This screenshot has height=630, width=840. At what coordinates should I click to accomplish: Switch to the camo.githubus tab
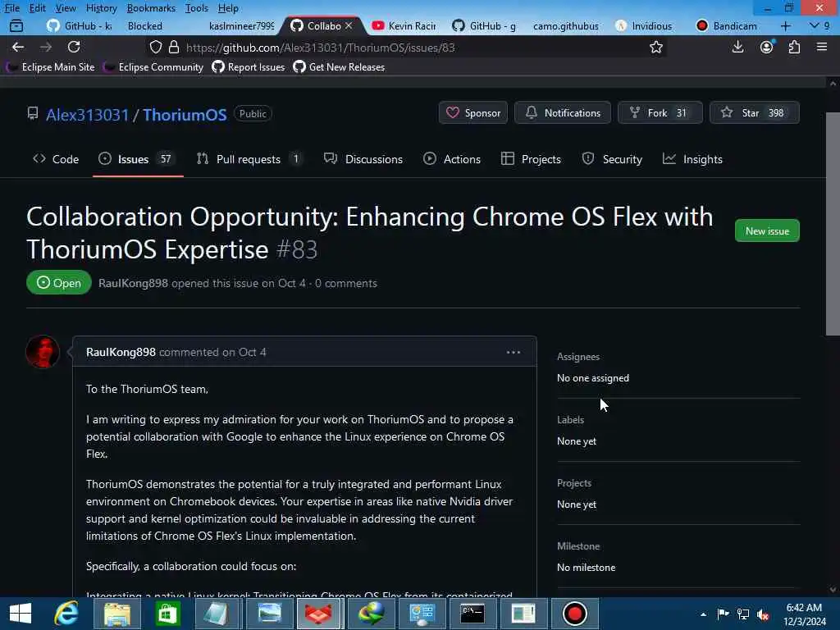[566, 25]
